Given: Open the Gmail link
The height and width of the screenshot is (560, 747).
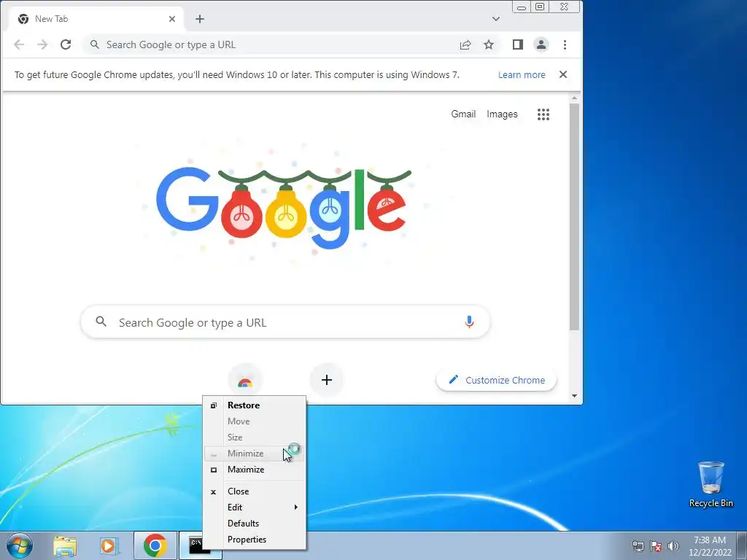Looking at the screenshot, I should coord(463,114).
